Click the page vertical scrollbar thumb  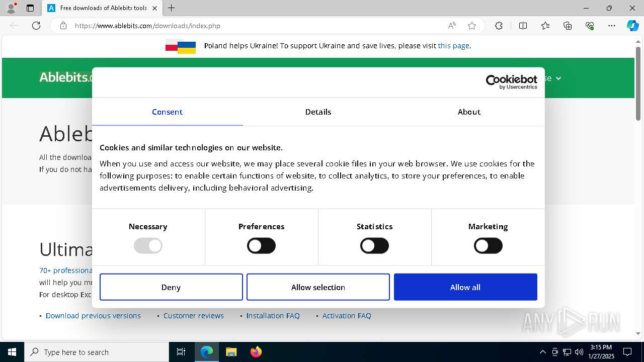(638, 83)
